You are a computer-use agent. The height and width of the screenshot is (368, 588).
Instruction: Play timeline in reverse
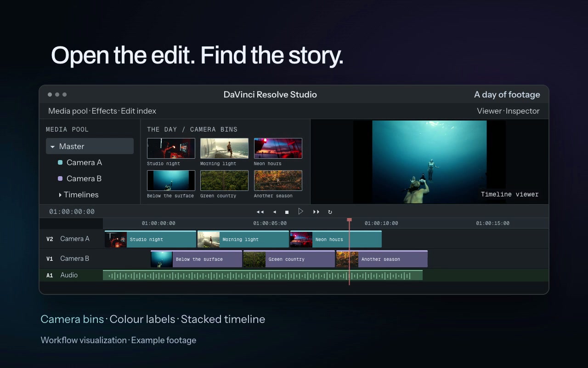(274, 212)
